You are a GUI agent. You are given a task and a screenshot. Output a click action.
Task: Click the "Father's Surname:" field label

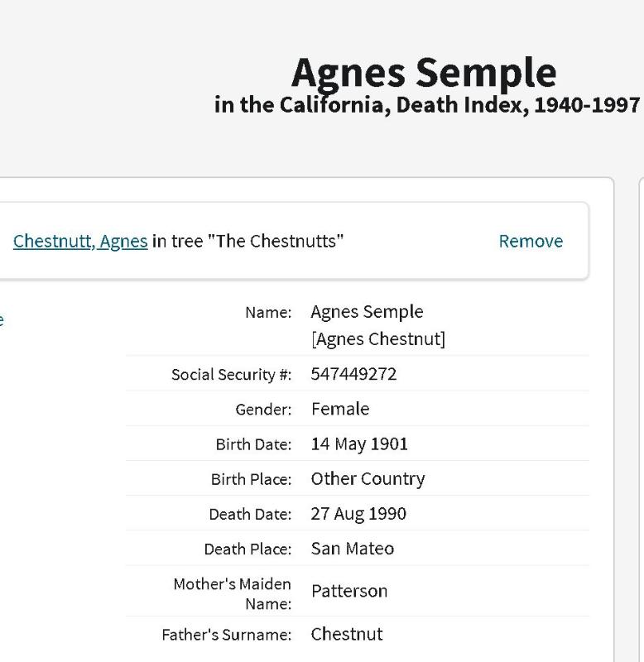[x=226, y=635]
